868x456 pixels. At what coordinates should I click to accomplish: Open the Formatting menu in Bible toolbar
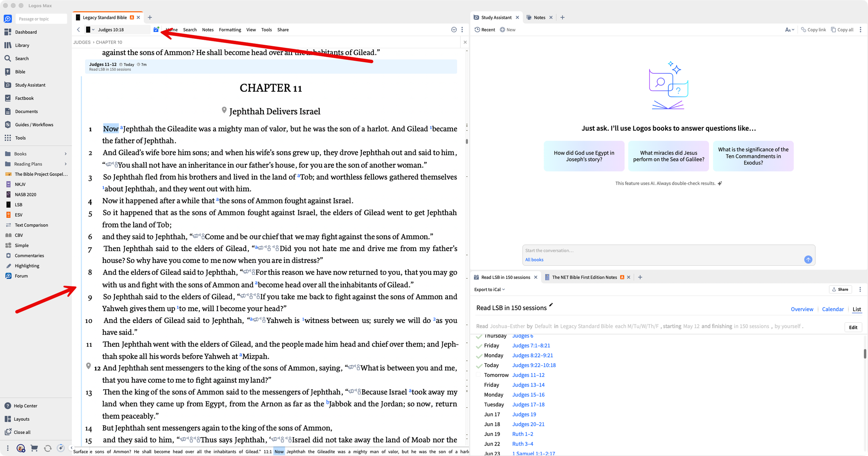pos(230,30)
